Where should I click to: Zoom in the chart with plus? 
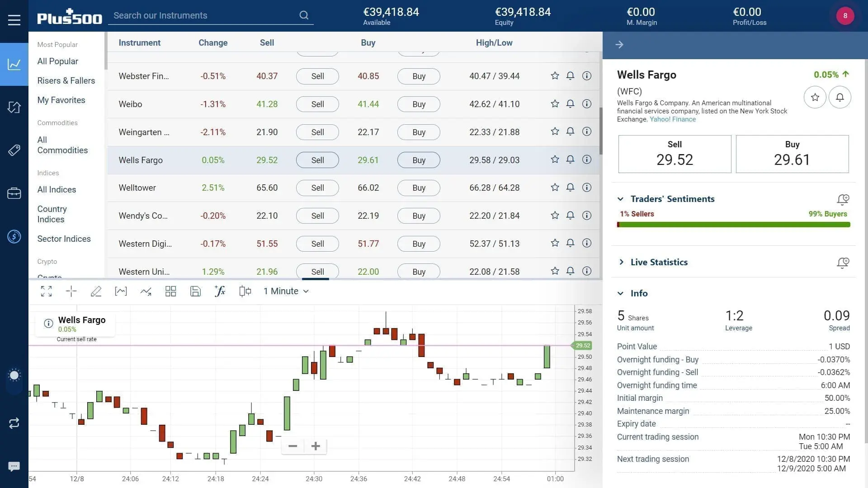point(316,446)
